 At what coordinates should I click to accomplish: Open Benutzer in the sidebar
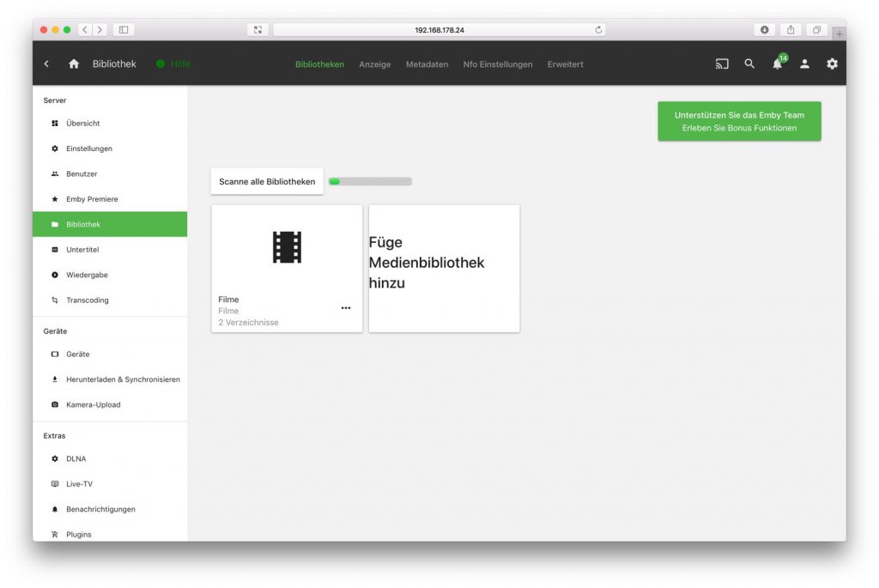point(110,173)
